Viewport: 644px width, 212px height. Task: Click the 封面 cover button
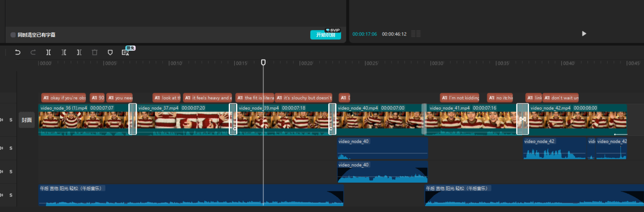[27, 120]
